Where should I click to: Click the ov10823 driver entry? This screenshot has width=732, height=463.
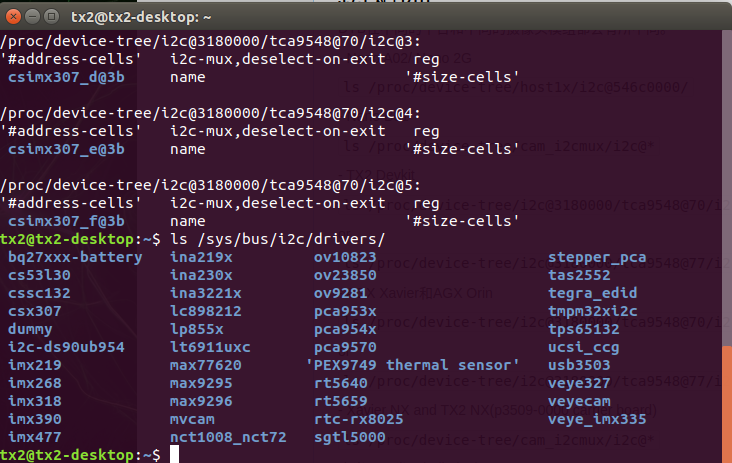click(x=346, y=257)
